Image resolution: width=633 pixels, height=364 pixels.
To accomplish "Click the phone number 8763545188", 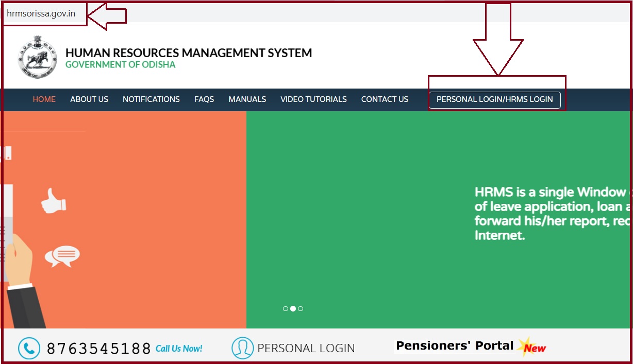I will click(x=99, y=349).
